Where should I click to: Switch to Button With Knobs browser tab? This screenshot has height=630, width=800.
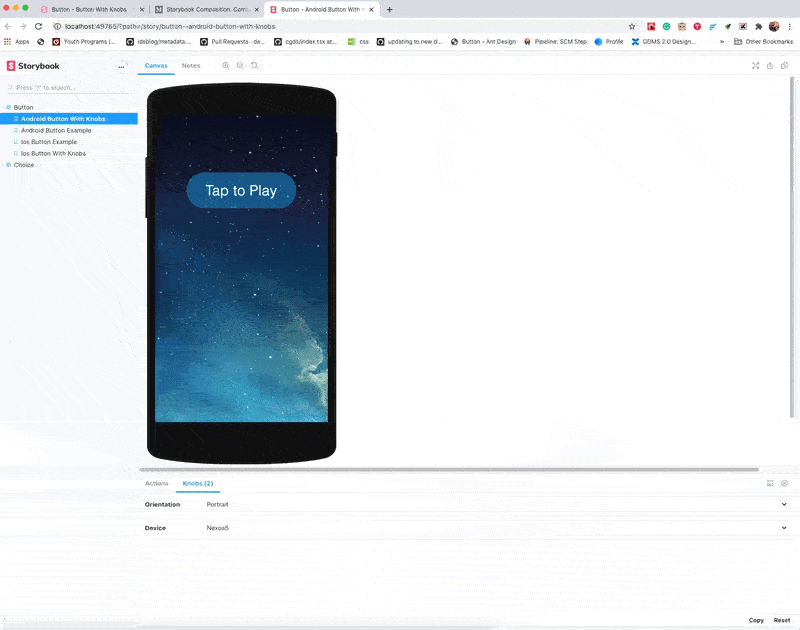click(89, 10)
